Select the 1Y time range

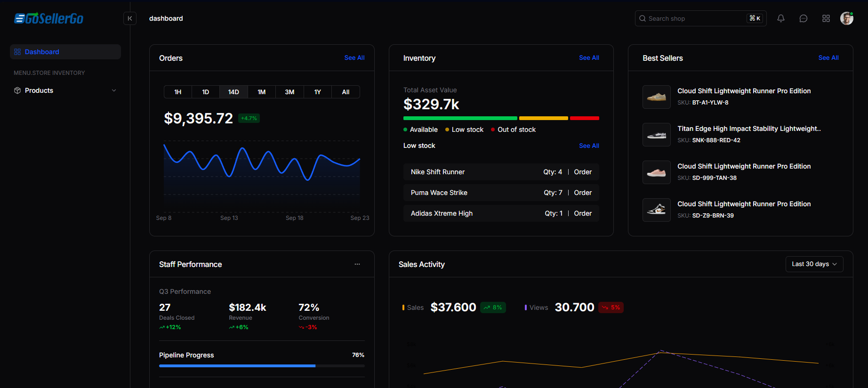pos(318,92)
